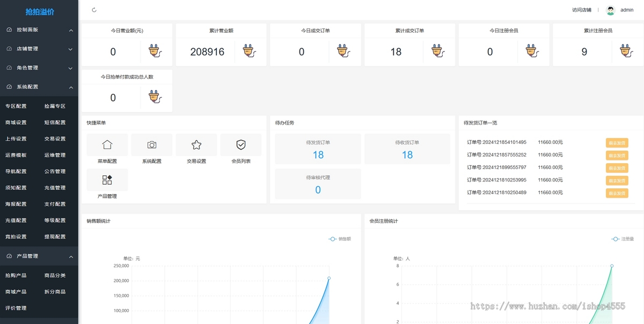Screen dimensions: 644x324
Task: Open 提现配置 in the sidebar
Action: (55, 237)
